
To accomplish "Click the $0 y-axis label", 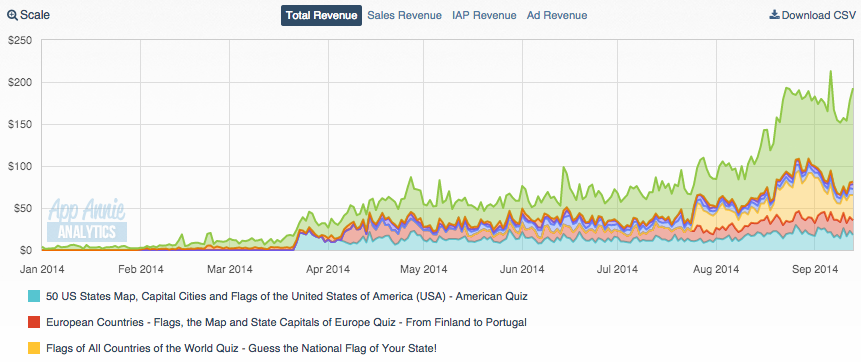I will point(26,250).
